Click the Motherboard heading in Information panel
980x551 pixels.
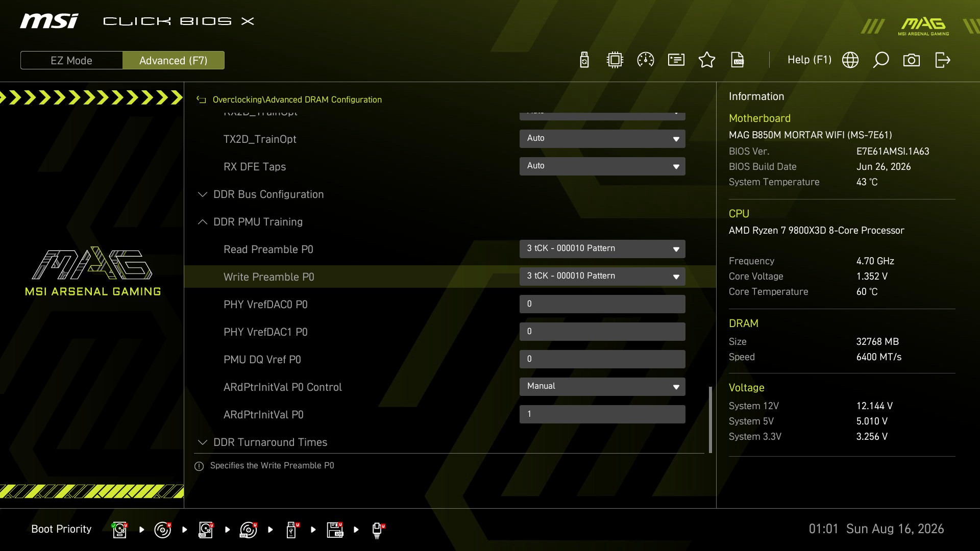tap(759, 118)
